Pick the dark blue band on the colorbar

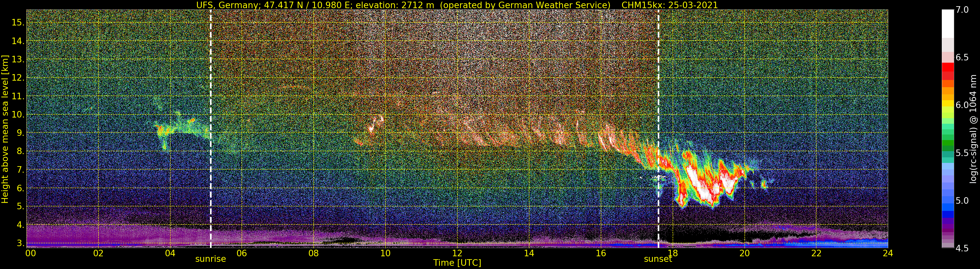point(948,214)
